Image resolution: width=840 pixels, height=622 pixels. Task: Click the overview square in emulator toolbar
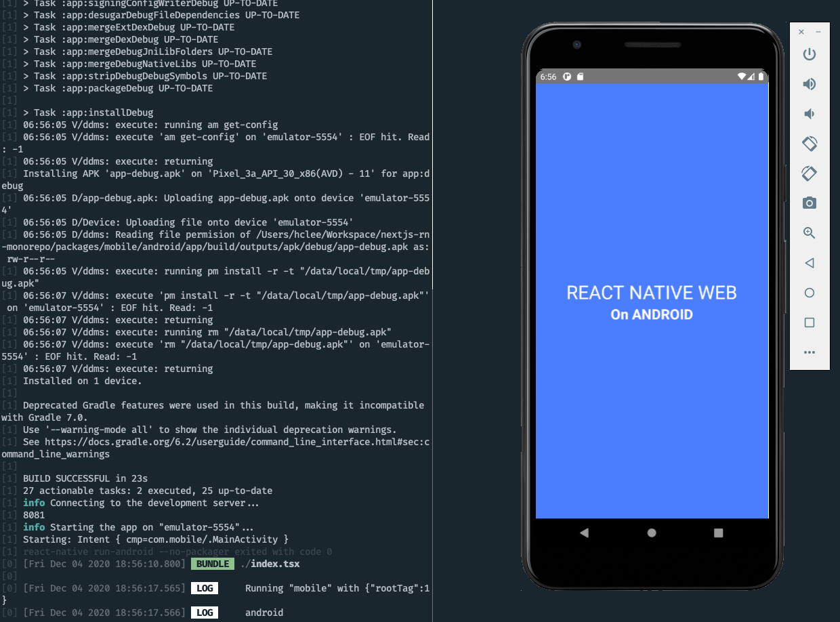coord(809,323)
